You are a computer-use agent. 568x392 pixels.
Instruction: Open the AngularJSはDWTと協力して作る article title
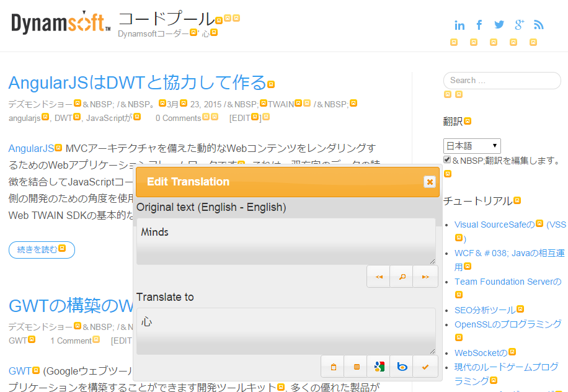[x=137, y=82]
